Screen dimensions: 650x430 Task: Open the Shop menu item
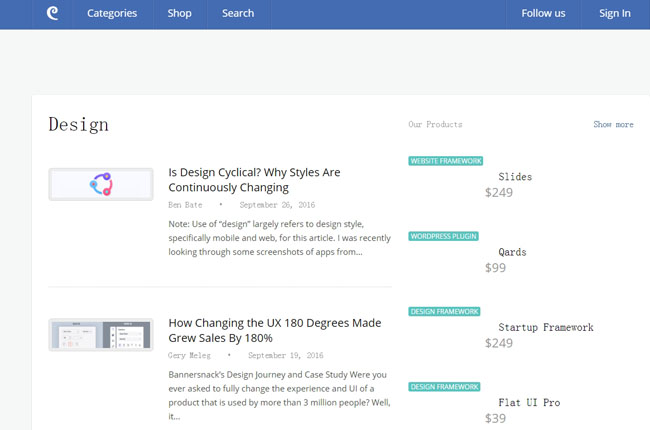click(x=180, y=13)
